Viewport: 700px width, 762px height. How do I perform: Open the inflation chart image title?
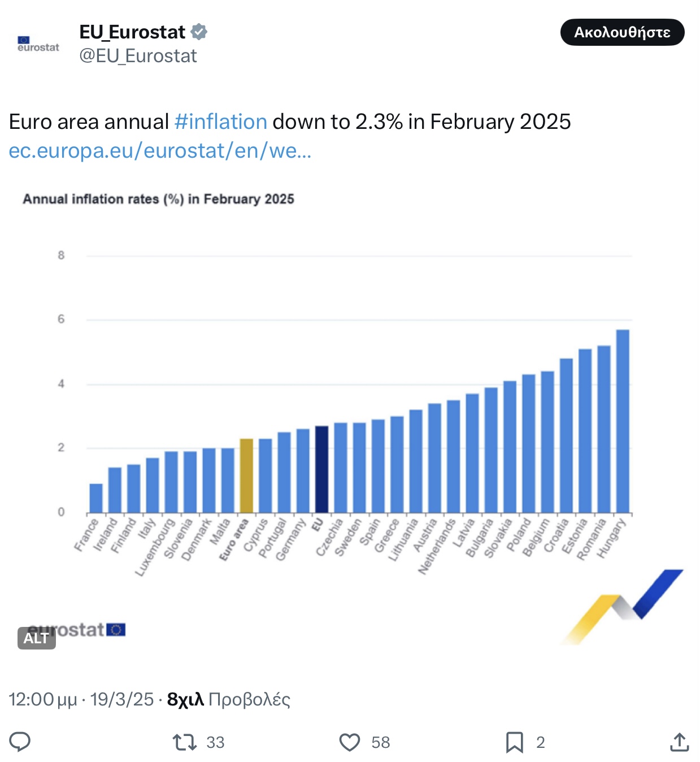[158, 199]
